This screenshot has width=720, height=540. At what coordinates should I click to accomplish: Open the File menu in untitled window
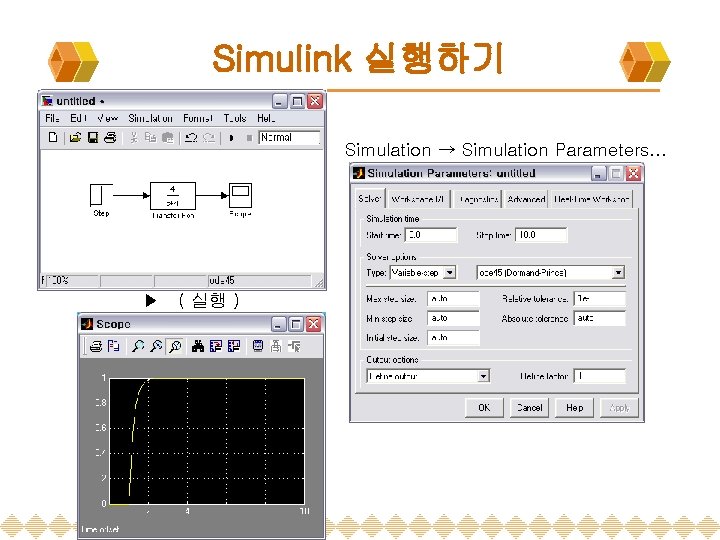[x=52, y=118]
